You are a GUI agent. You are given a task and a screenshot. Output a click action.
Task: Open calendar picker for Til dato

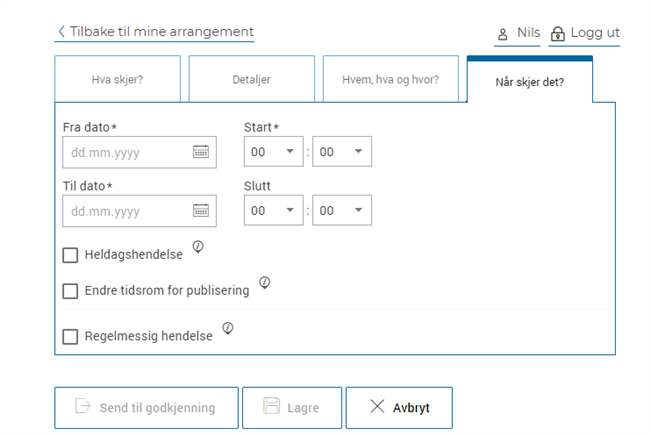click(x=200, y=210)
